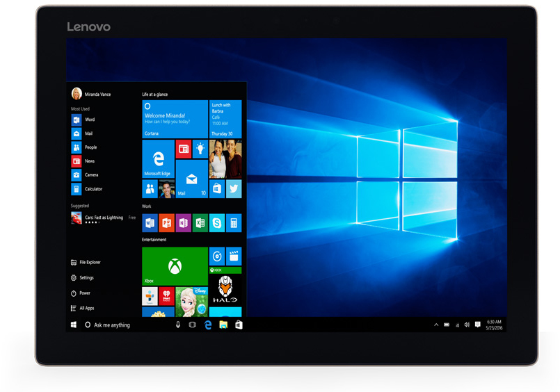Image resolution: width=560 pixels, height=392 pixels.
Task: Launch Excel tile in Work group
Action: (x=200, y=223)
